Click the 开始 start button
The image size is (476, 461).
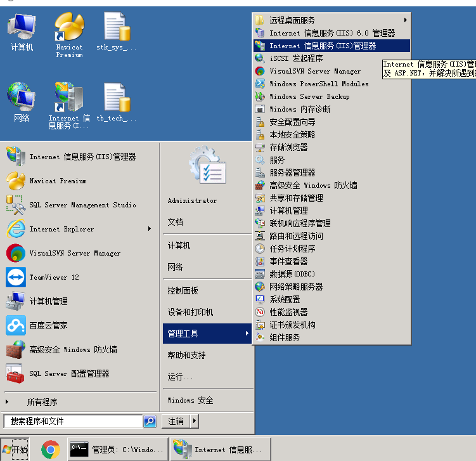(x=15, y=450)
